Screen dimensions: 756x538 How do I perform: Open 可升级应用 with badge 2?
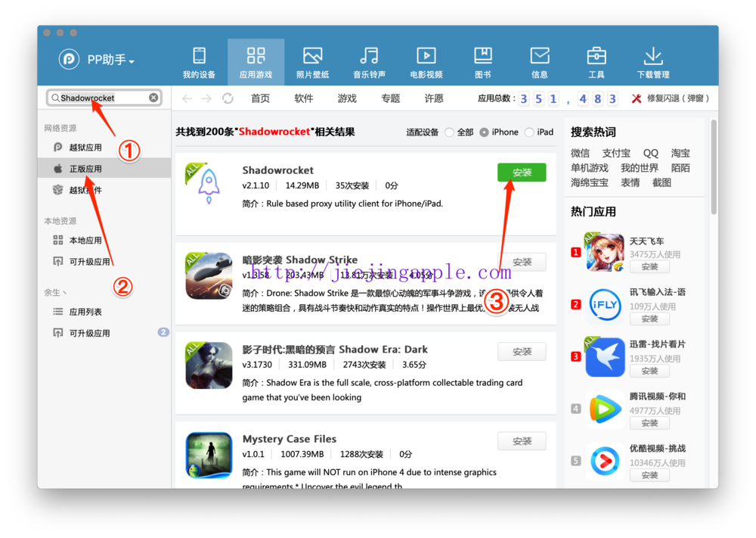pos(104,333)
